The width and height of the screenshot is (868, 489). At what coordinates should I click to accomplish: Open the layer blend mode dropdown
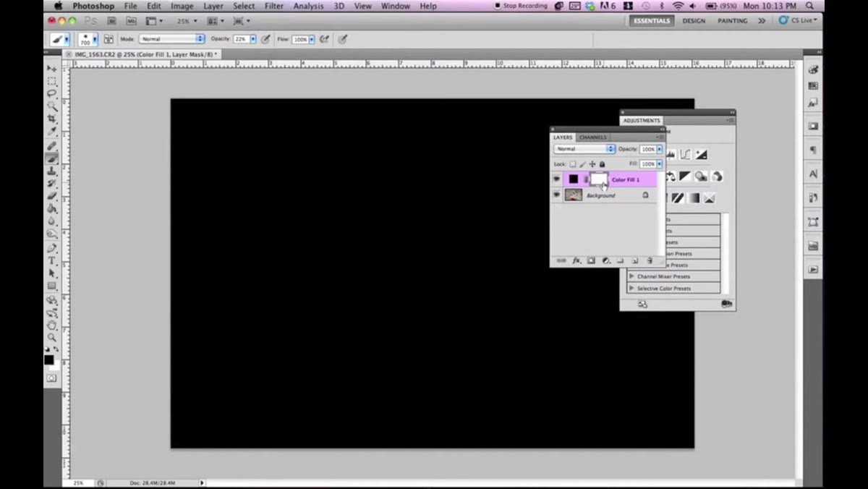click(x=584, y=149)
